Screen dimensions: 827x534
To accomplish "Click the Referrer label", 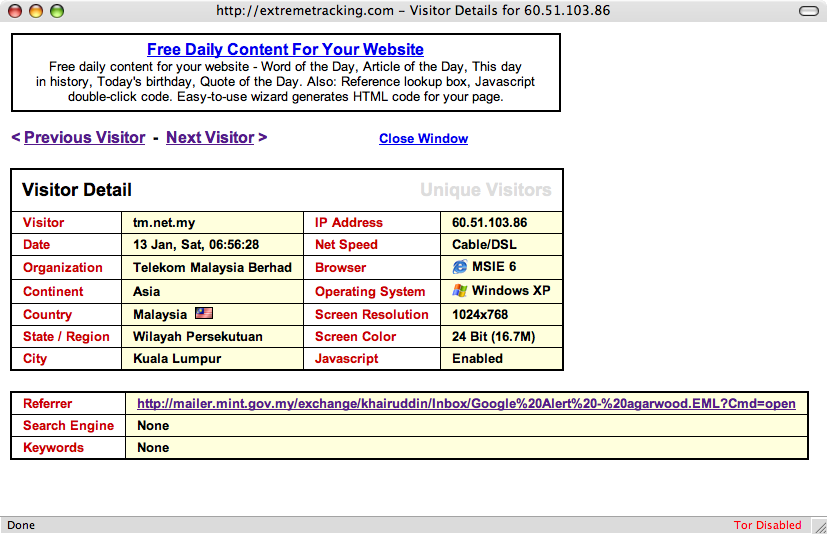I will [47, 404].
